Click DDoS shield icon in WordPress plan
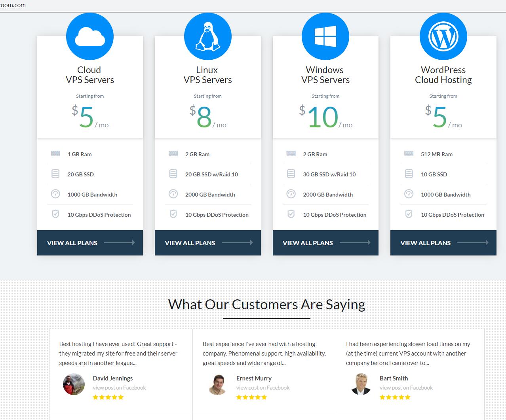 click(409, 214)
